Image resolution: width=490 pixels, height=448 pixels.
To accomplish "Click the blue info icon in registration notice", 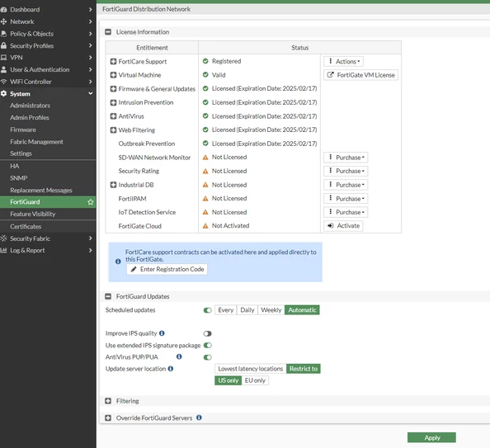I will coord(118,262).
